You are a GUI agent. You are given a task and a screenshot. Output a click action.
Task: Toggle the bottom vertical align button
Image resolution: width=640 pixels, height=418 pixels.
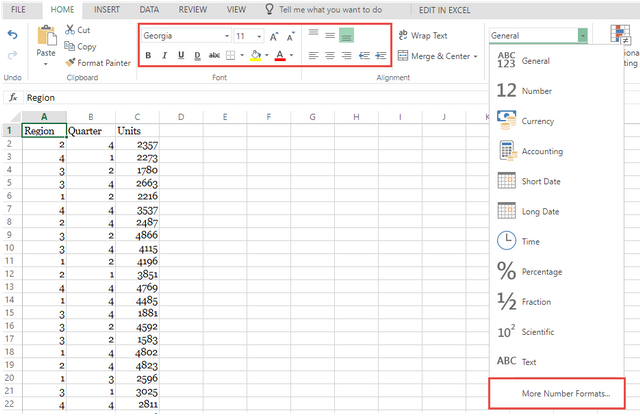(347, 36)
